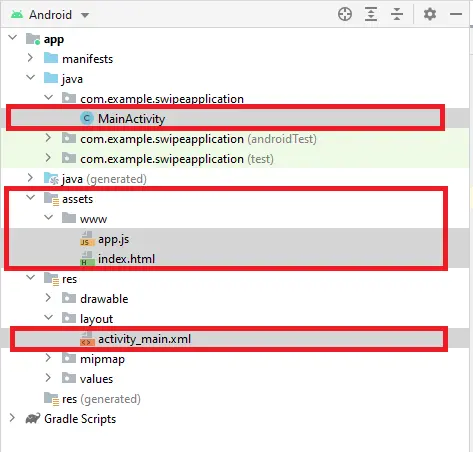Click the www folder icon
The image size is (473, 452).
(69, 218)
